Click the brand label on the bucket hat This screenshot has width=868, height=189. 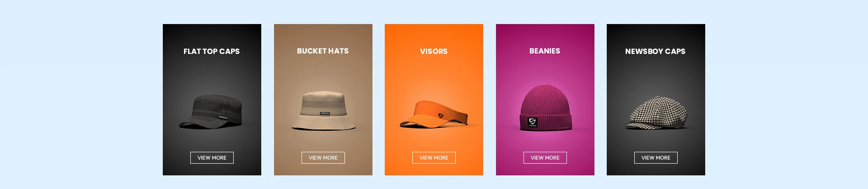325,113
